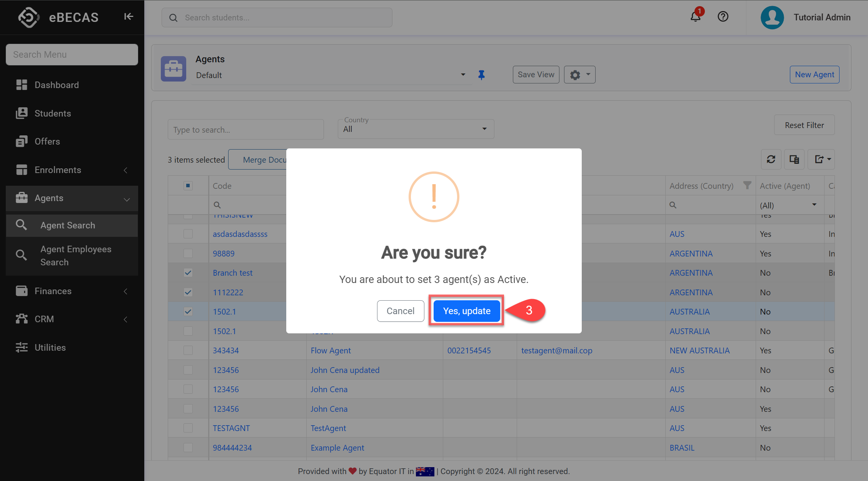Click the refresh grid icon
The width and height of the screenshot is (868, 481).
[x=771, y=159]
